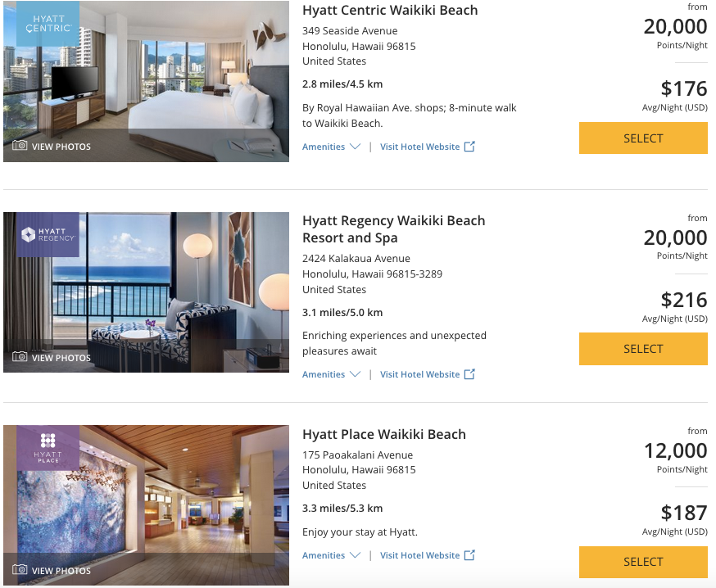Image resolution: width=716 pixels, height=588 pixels.
Task: Click external link icon for Hyatt Centric website
Action: (x=469, y=147)
